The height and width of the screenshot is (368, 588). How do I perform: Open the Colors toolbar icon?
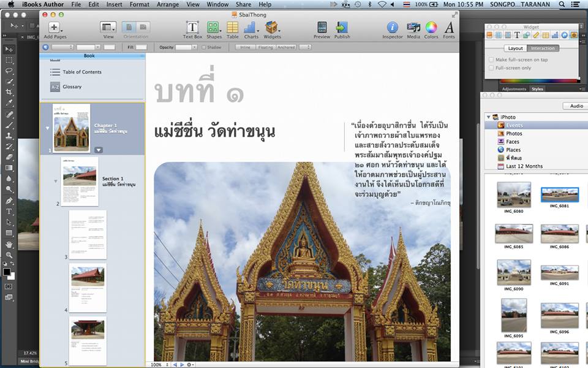coord(431,28)
